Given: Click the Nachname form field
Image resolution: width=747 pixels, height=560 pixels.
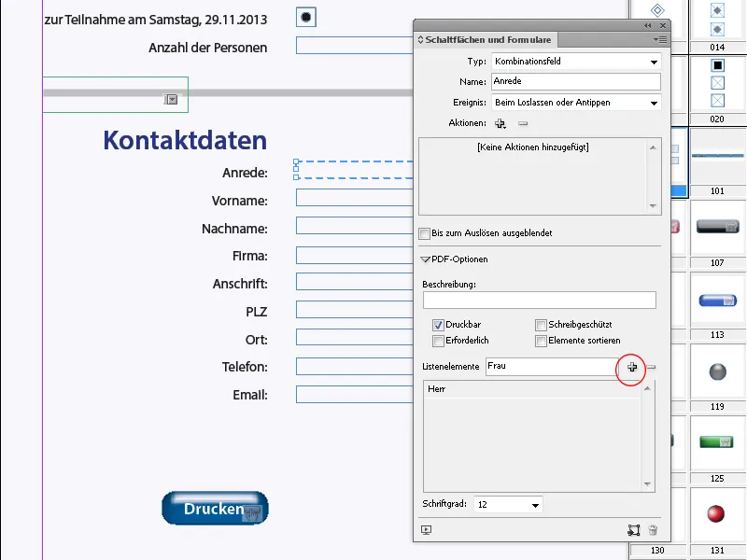Looking at the screenshot, I should click(355, 226).
